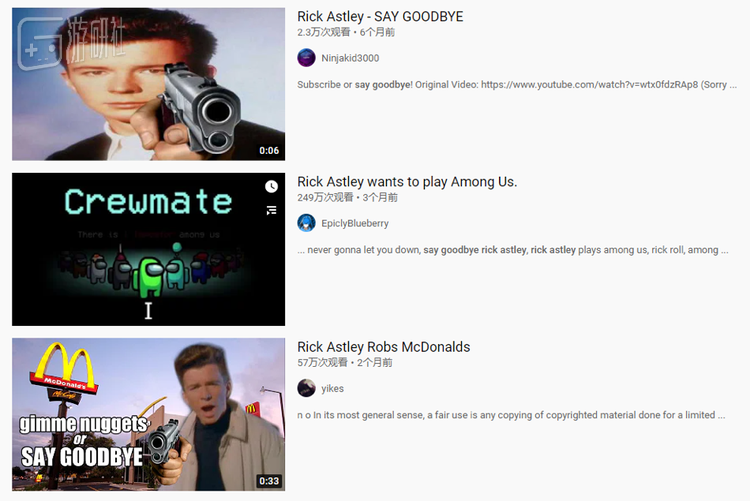Open EpiclyBlueberry channel avatar
Viewport: 750px width, 501px height.
point(306,223)
